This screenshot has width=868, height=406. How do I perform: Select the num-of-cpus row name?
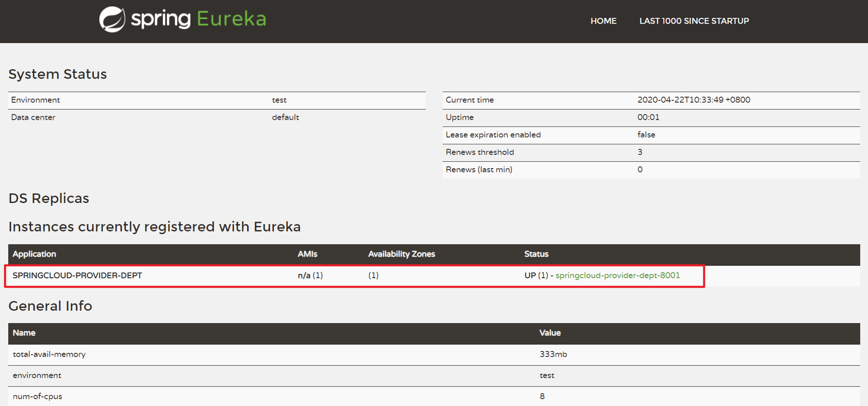pos(38,396)
